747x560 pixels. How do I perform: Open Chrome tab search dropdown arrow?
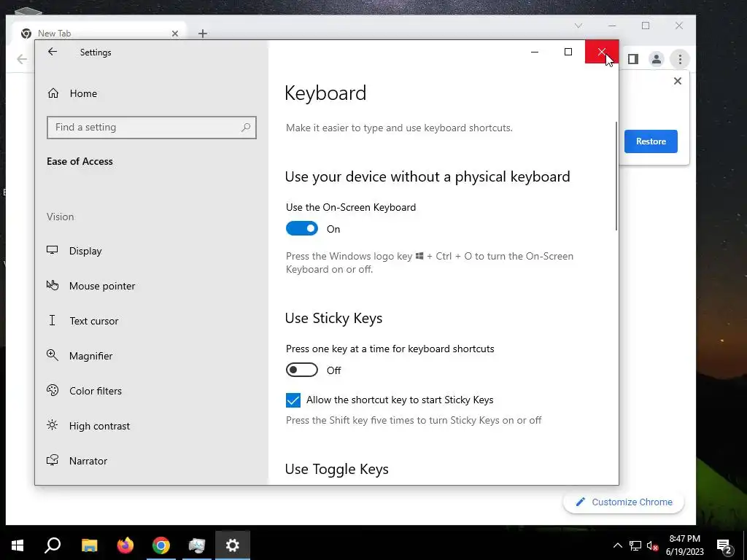click(578, 26)
